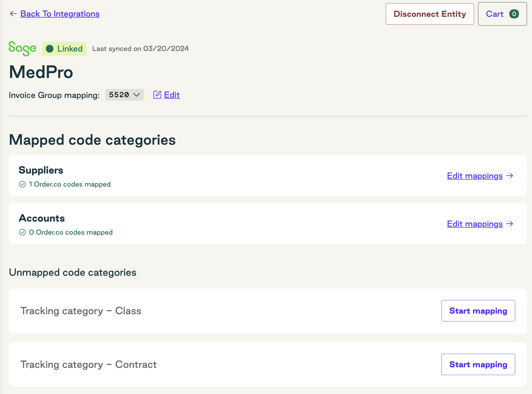Click the MedPro entity heading

pos(41,72)
